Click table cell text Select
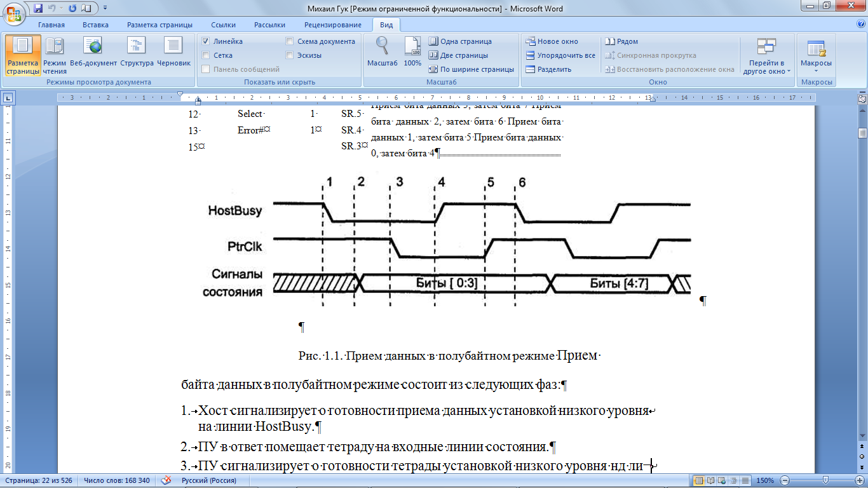Image resolution: width=868 pixels, height=488 pixels. coord(250,114)
